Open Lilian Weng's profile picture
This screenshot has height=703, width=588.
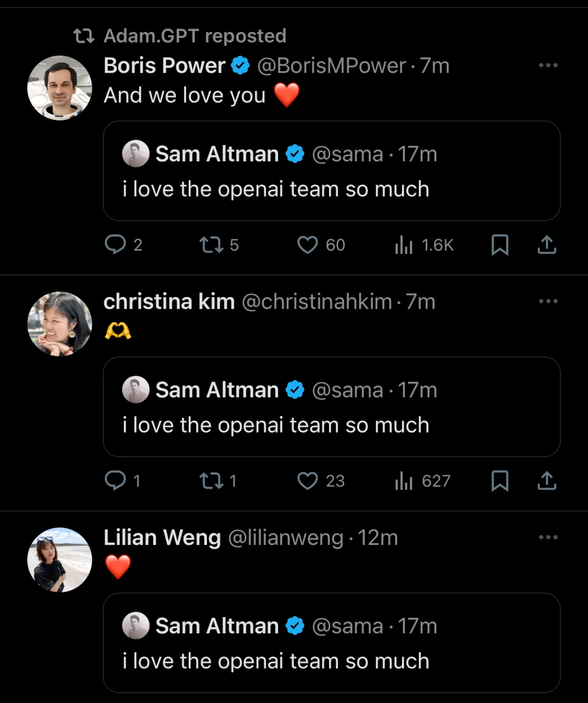click(x=59, y=560)
